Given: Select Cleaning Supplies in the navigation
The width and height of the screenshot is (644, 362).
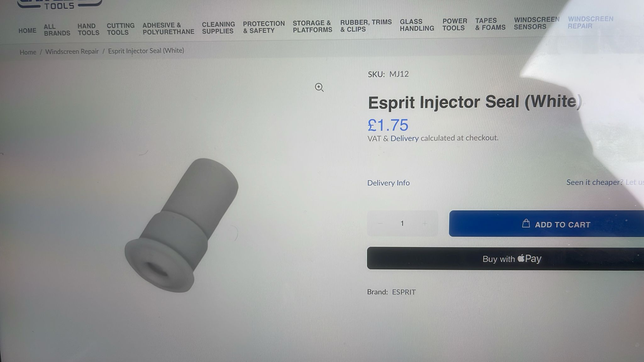Looking at the screenshot, I should [218, 28].
